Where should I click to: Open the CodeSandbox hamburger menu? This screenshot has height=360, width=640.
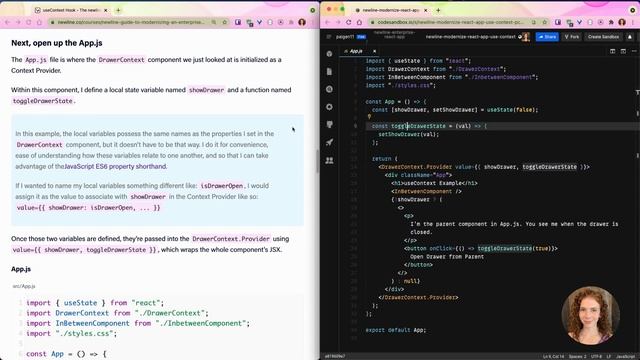[x=329, y=37]
